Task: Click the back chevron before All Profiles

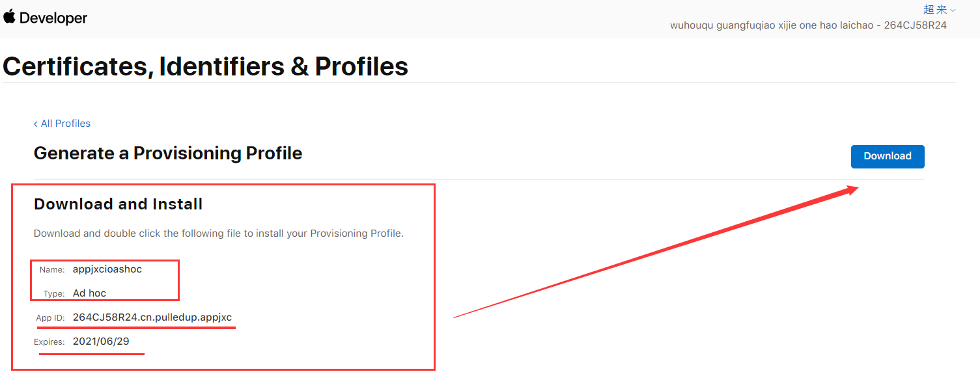Action: (x=36, y=124)
